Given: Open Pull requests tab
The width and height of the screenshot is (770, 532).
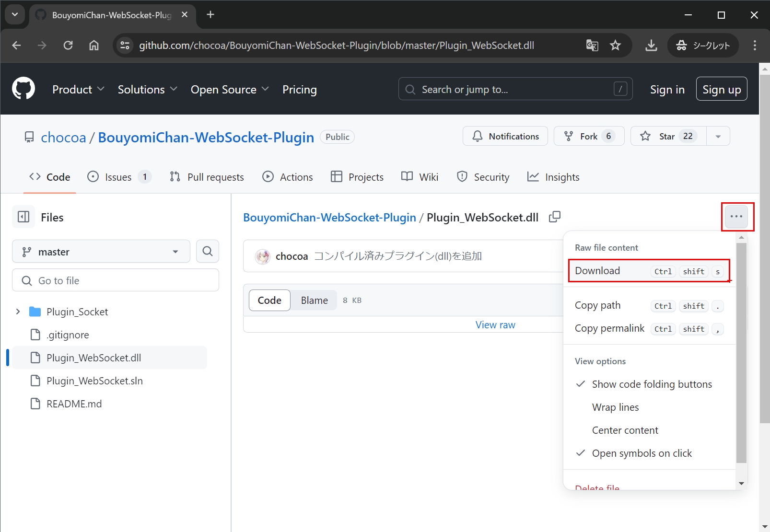Looking at the screenshot, I should pos(207,177).
